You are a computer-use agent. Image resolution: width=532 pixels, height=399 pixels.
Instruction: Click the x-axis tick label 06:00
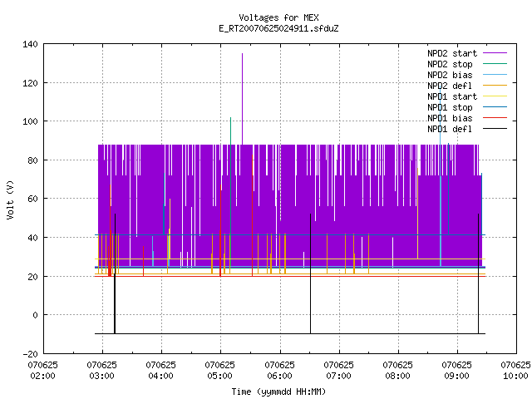[x=279, y=376]
